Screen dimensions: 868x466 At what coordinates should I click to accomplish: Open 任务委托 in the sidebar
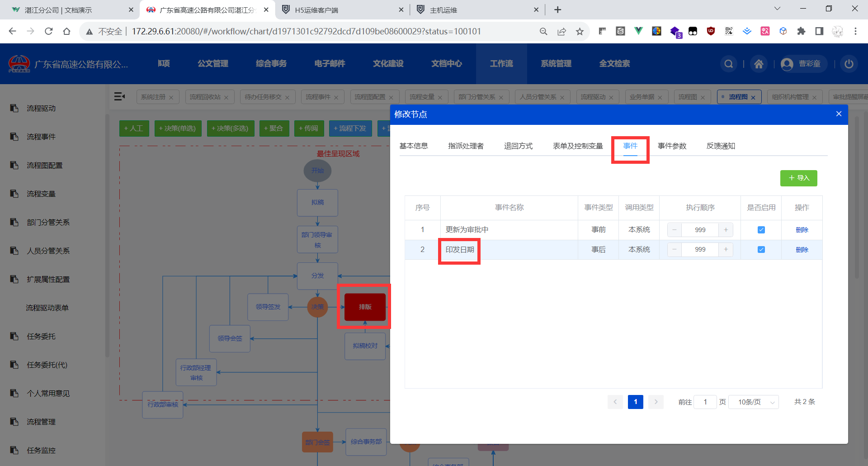click(41, 336)
